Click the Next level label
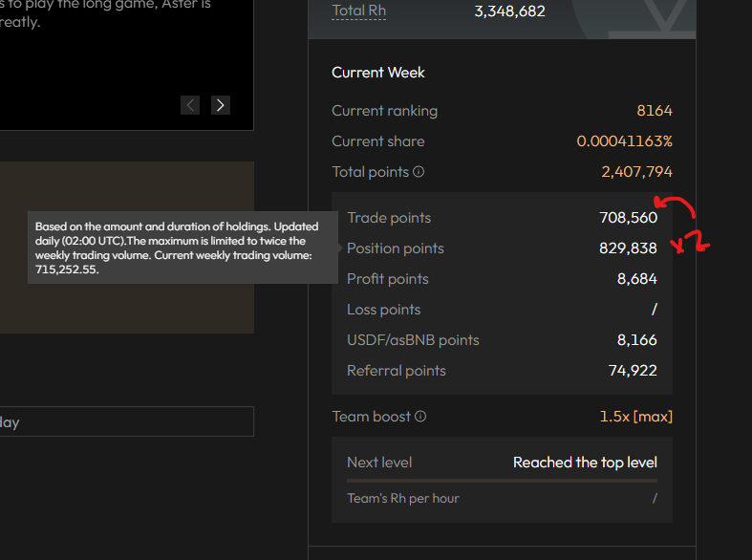752x560 pixels. pyautogui.click(x=379, y=463)
